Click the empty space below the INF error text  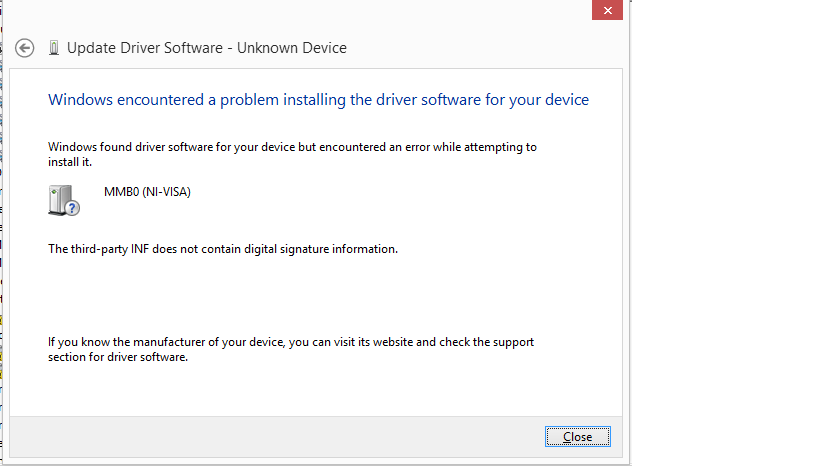(313, 295)
